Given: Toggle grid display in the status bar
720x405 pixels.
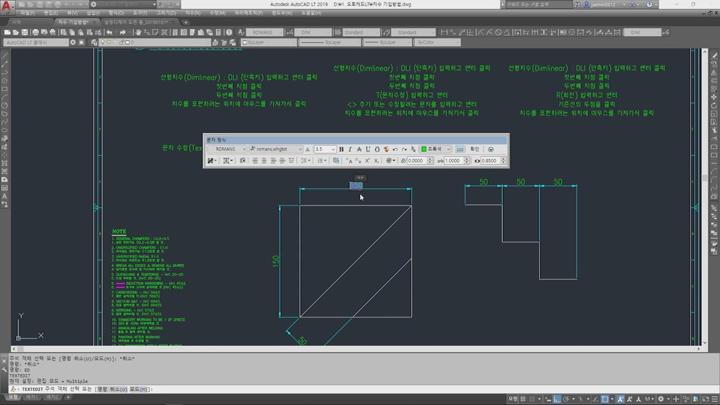Looking at the screenshot, I should pyautogui.click(x=523, y=399).
